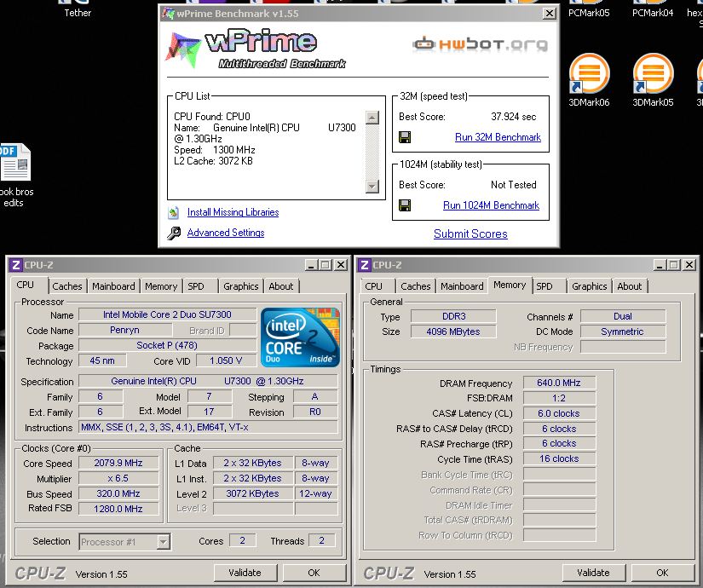Minimize the left CPU-Z window
703x588 pixels.
click(311, 265)
